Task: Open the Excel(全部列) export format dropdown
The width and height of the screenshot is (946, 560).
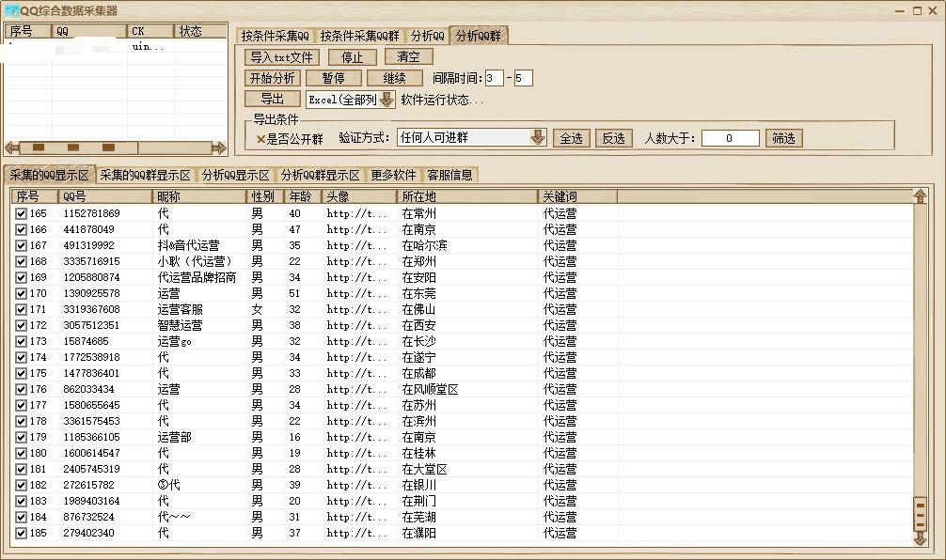Action: [386, 100]
